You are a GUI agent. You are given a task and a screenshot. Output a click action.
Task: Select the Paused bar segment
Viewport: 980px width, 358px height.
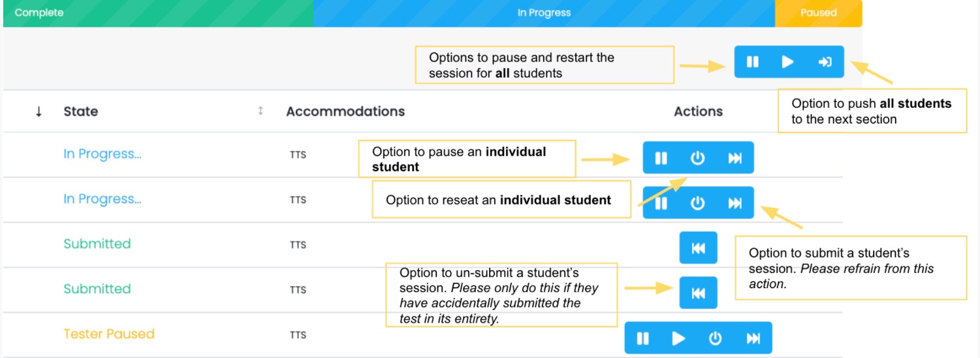[x=818, y=13]
